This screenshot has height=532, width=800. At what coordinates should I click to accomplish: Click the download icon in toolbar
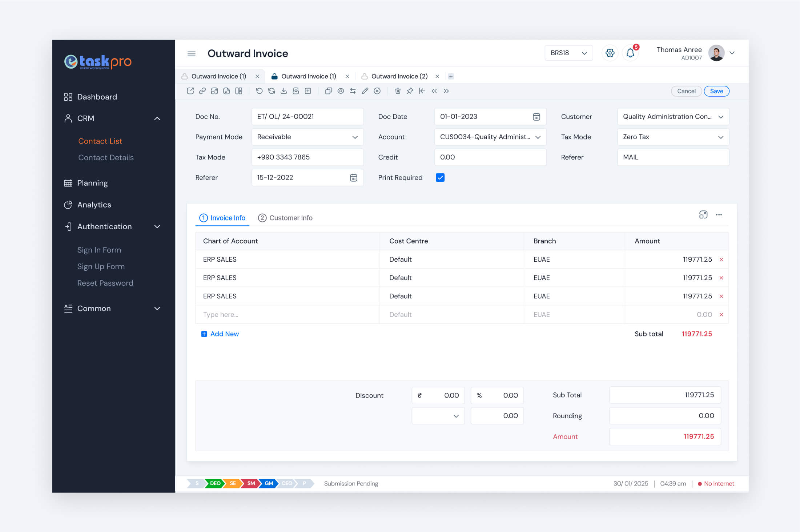pyautogui.click(x=284, y=91)
